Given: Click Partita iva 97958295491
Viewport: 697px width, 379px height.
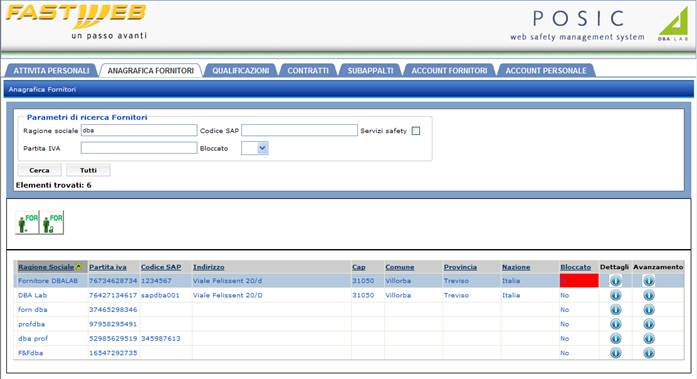Looking at the screenshot, I should [113, 324].
